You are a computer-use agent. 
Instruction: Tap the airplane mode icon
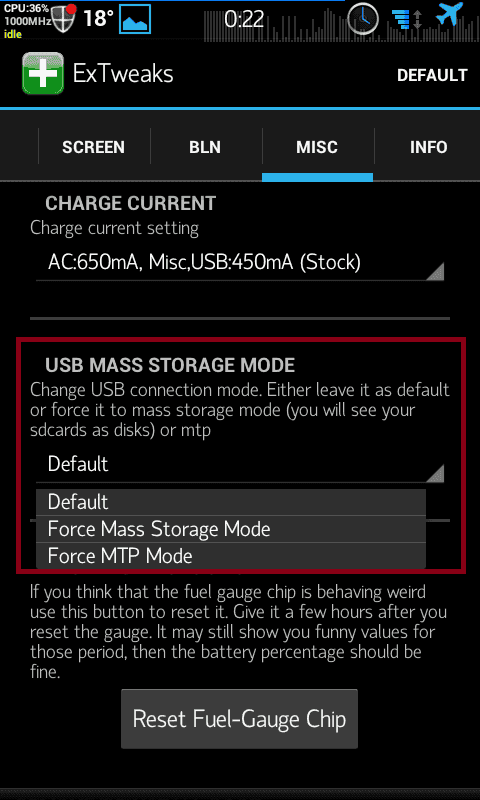[449, 15]
